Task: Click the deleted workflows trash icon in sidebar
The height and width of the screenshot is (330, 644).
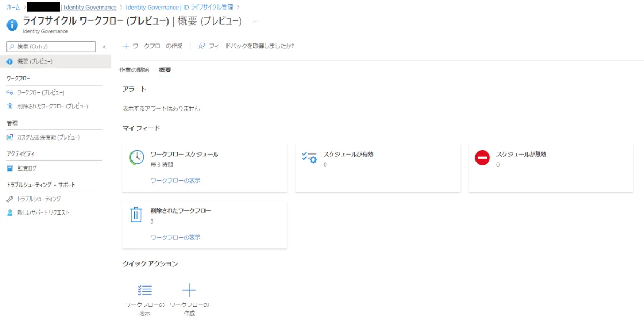Action: coord(10,106)
